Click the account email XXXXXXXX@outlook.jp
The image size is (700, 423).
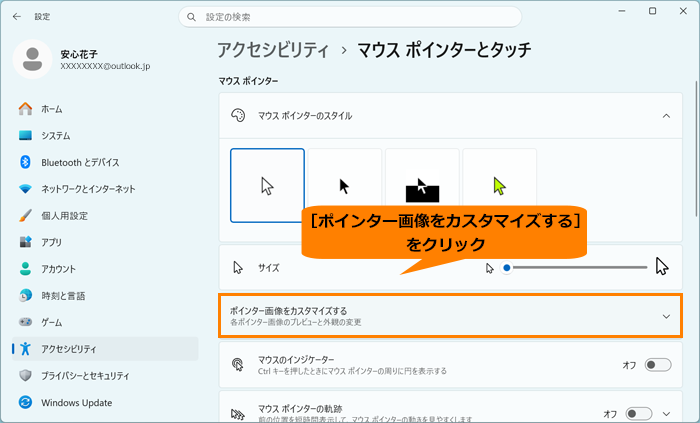pos(105,66)
